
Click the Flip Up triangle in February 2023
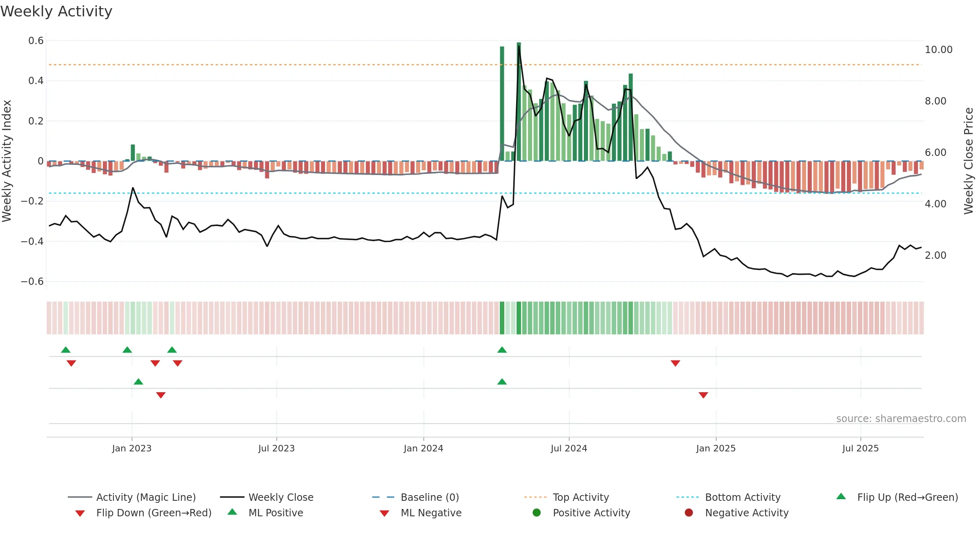pos(172,350)
